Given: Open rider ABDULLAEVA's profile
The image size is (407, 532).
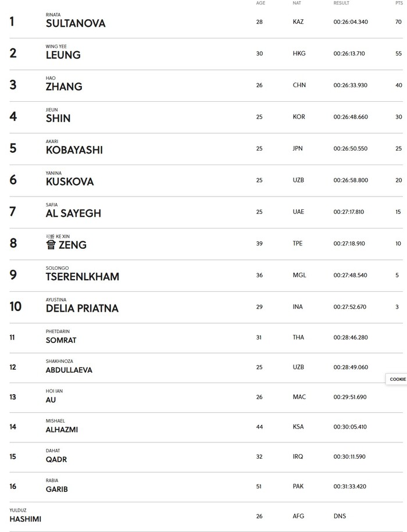Looking at the screenshot, I should (69, 370).
